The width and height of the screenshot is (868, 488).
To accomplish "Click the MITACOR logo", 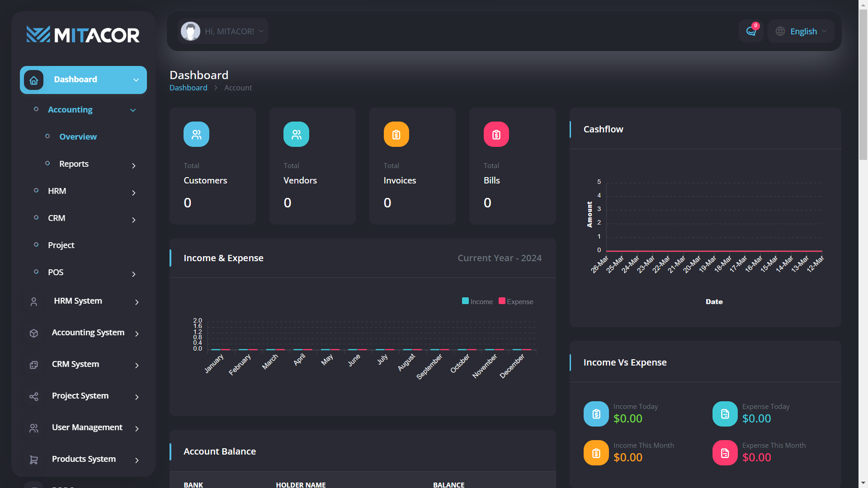I will point(83,35).
